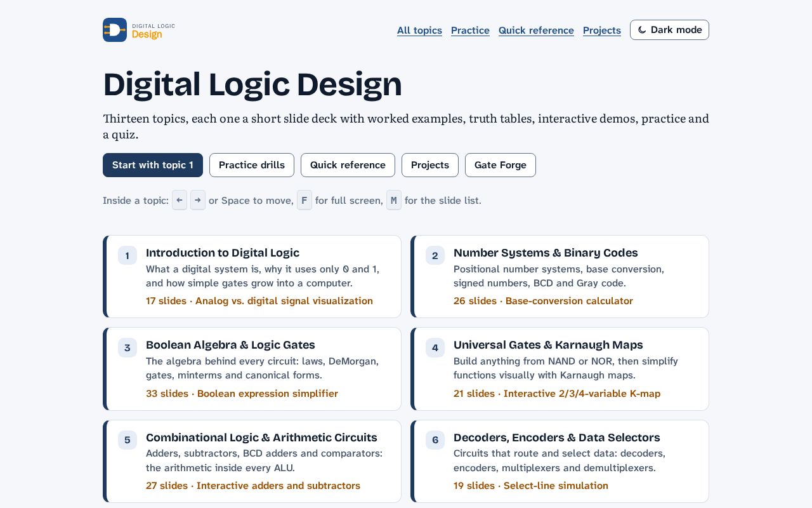The width and height of the screenshot is (812, 508).
Task: Click the number 4 badge on Universal Gates card
Action: point(435,348)
